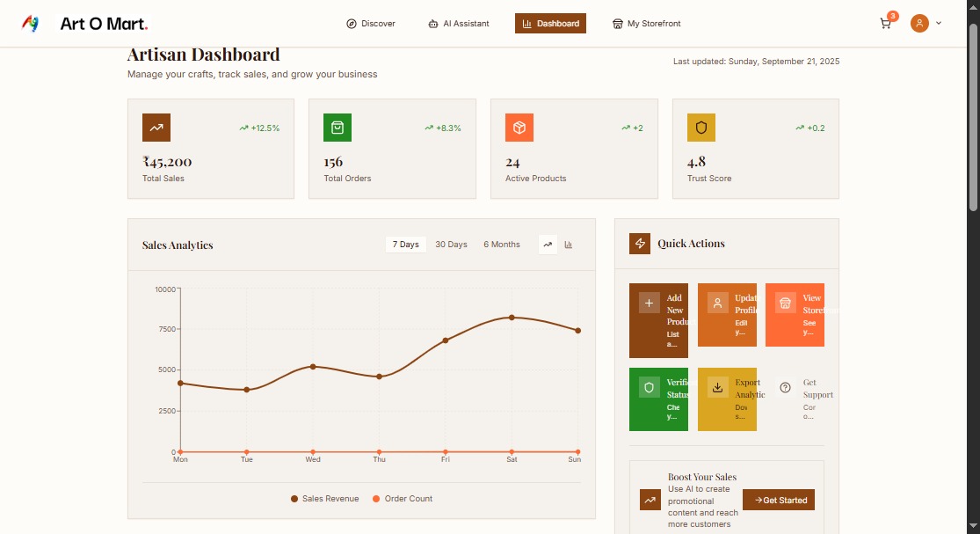Click Add New Product quick action

coord(658,321)
